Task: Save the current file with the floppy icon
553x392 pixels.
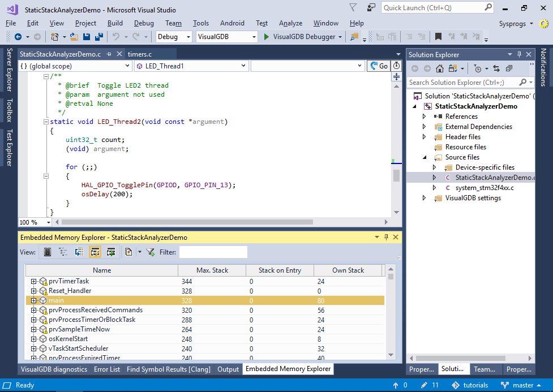Action: point(87,37)
